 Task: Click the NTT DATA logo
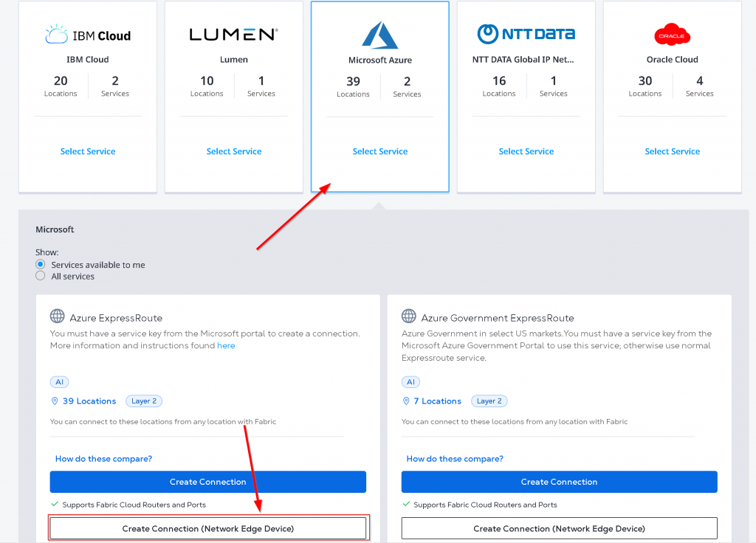(526, 34)
